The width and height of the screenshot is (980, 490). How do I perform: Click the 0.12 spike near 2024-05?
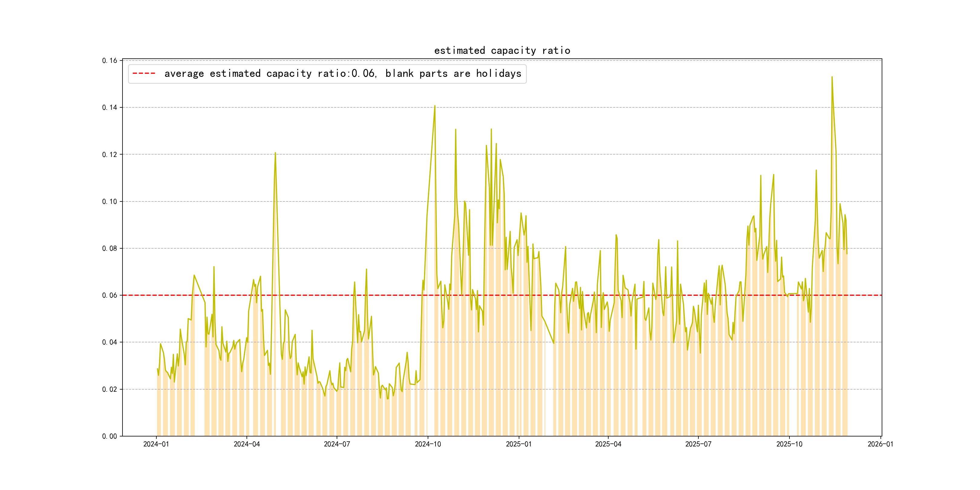click(276, 153)
